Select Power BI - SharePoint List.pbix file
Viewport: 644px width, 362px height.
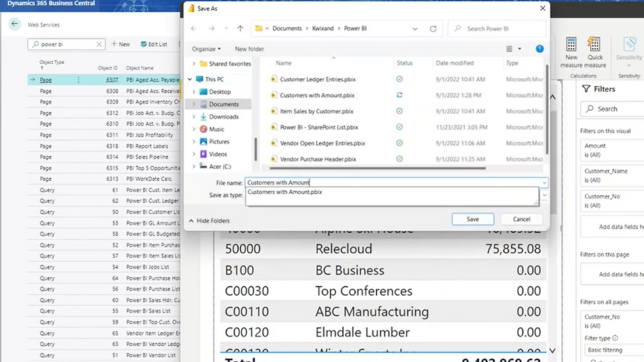319,127
